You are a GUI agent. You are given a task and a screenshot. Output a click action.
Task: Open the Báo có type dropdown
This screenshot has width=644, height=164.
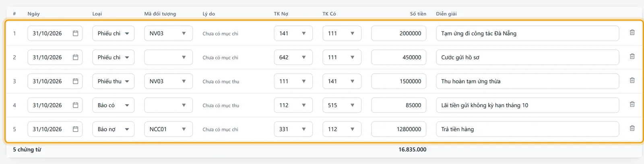(113, 105)
